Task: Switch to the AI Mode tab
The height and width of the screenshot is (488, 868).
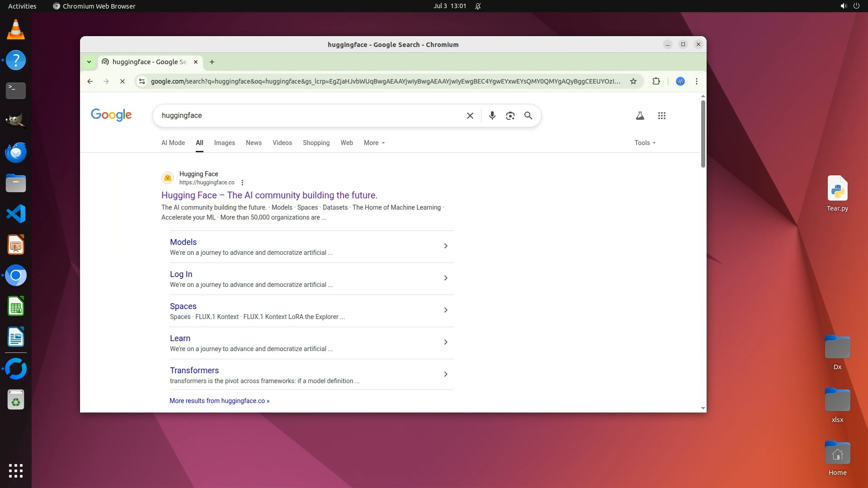Action: coord(173,143)
